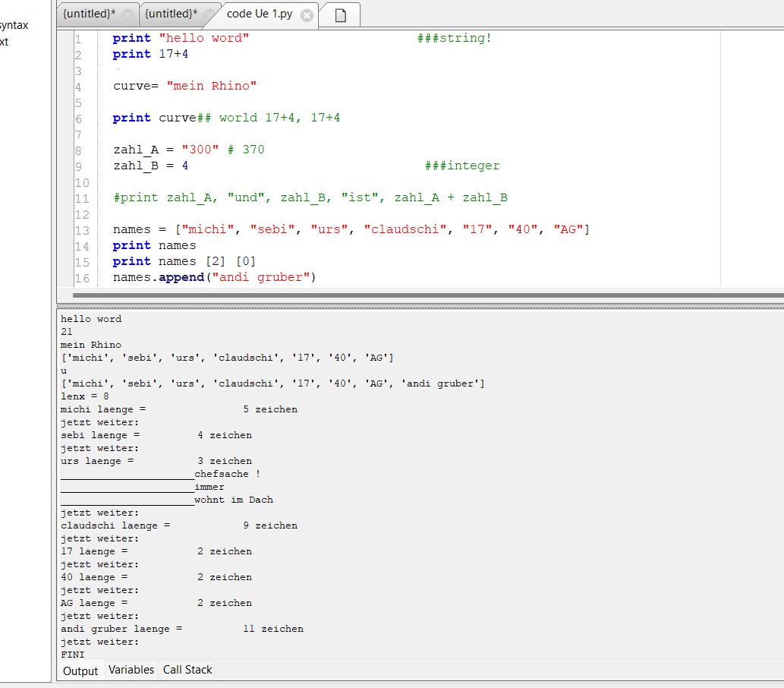Screen dimensions: 784x688
Task: Switch to the first {untitled}* tab
Action: pyautogui.click(x=90, y=13)
